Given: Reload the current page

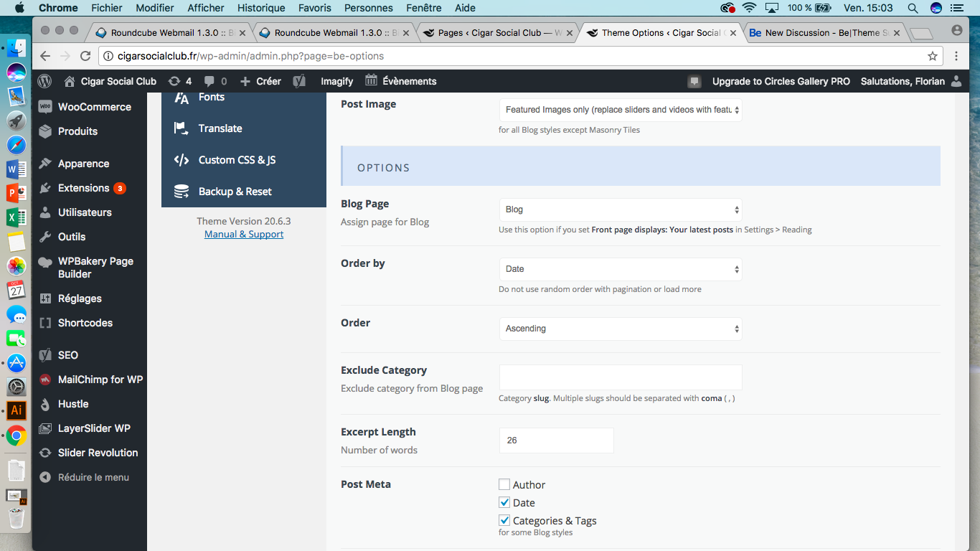Looking at the screenshot, I should click(85, 56).
